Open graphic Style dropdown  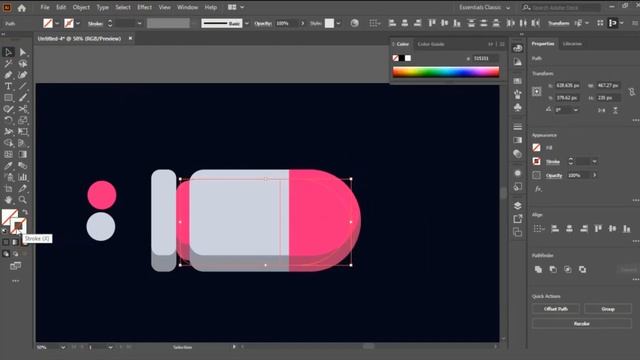click(338, 24)
